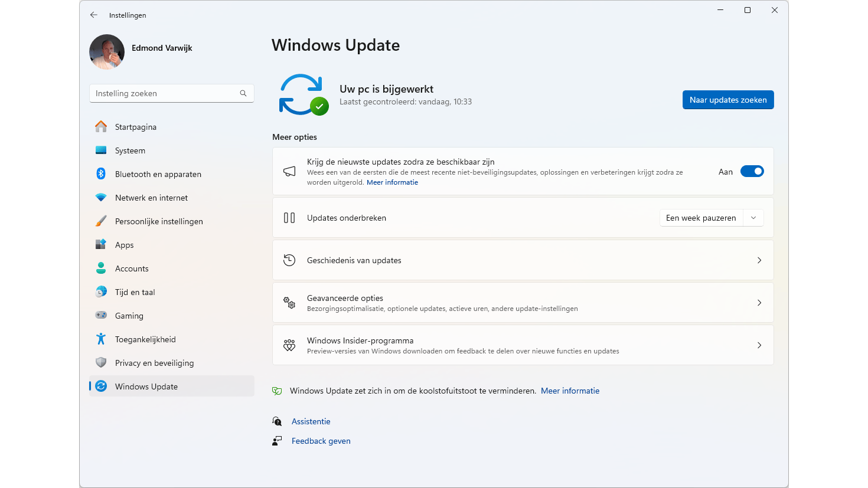Click the back arrow next to Instellingen

click(x=94, y=15)
